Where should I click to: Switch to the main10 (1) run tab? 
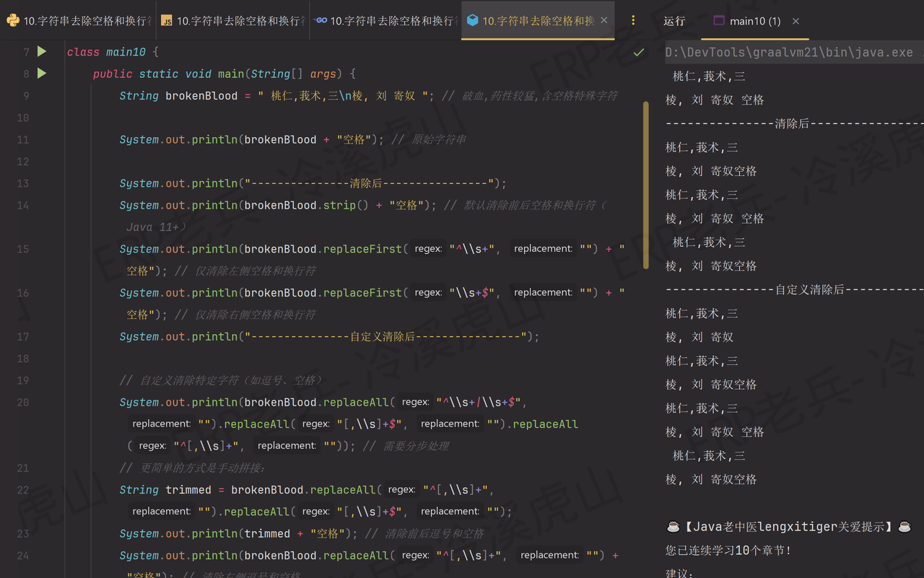click(754, 21)
